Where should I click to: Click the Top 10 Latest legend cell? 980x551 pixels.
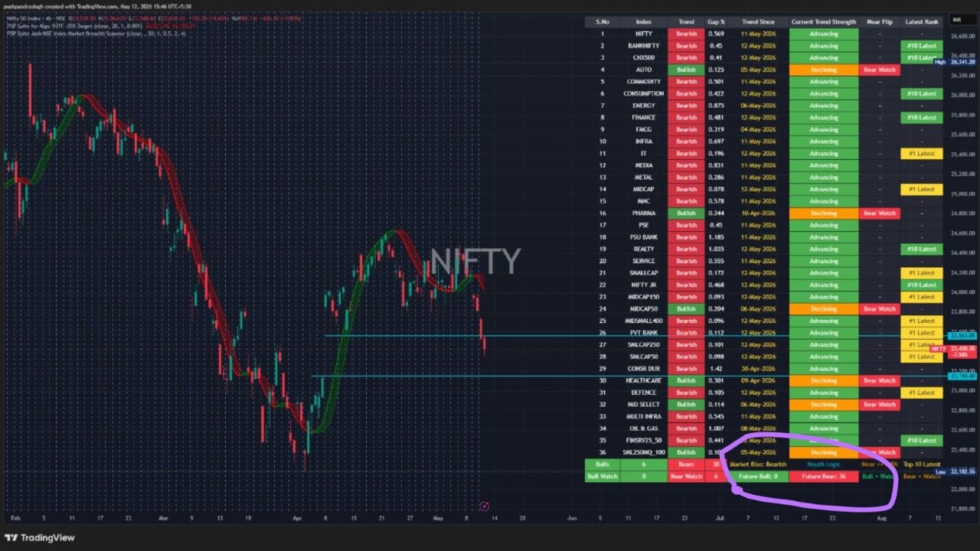tap(921, 465)
